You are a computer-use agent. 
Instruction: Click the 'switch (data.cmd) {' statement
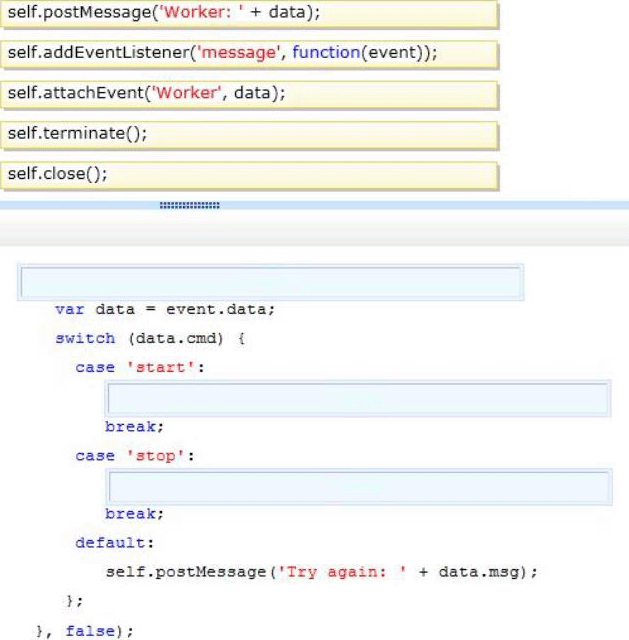(x=150, y=338)
